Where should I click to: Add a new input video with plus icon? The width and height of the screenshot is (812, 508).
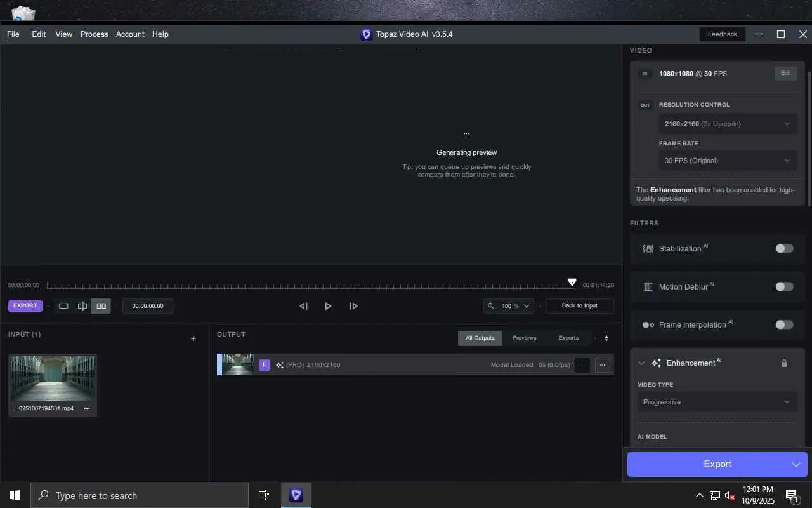tap(193, 338)
